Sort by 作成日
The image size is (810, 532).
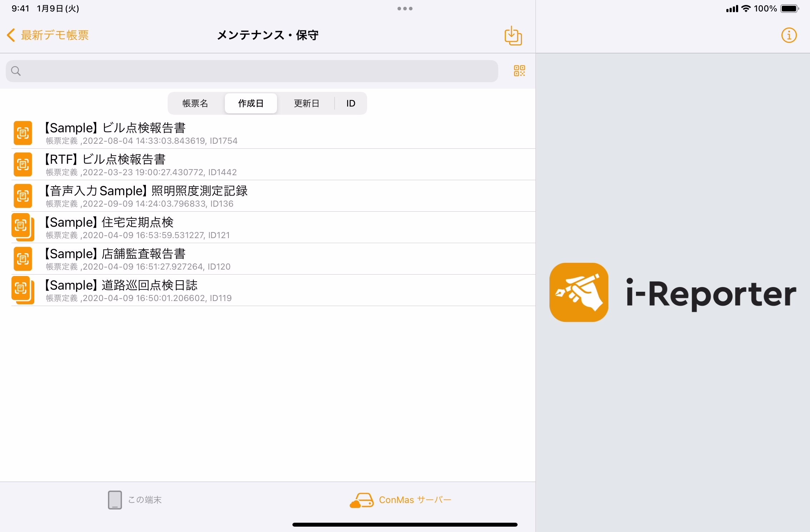[251, 103]
